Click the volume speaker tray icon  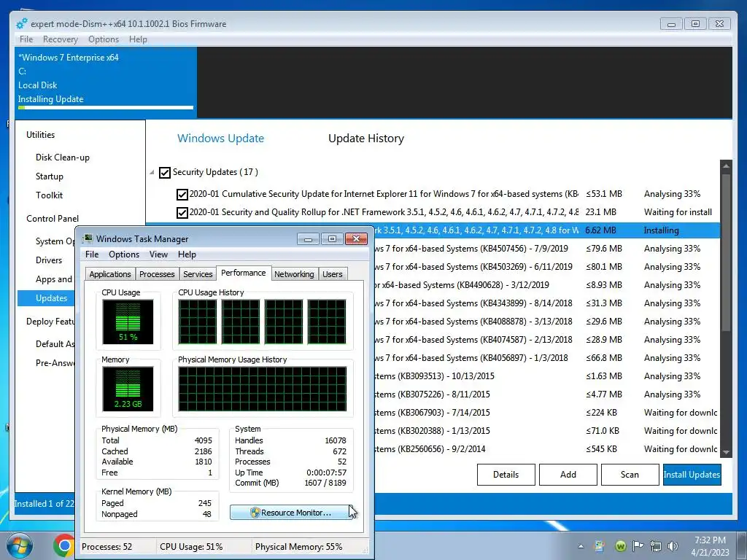point(673,546)
